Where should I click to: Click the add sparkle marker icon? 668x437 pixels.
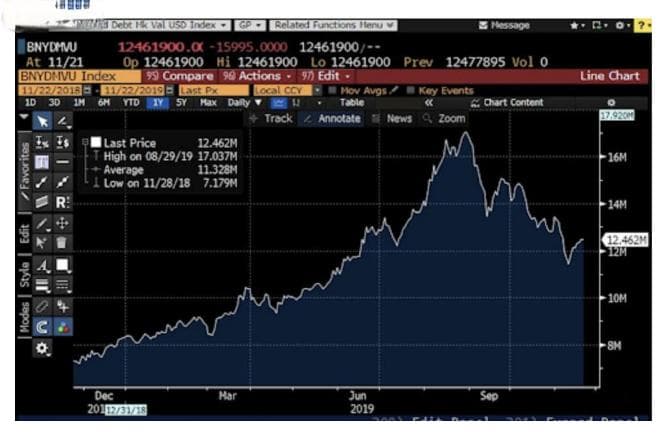pos(63,306)
